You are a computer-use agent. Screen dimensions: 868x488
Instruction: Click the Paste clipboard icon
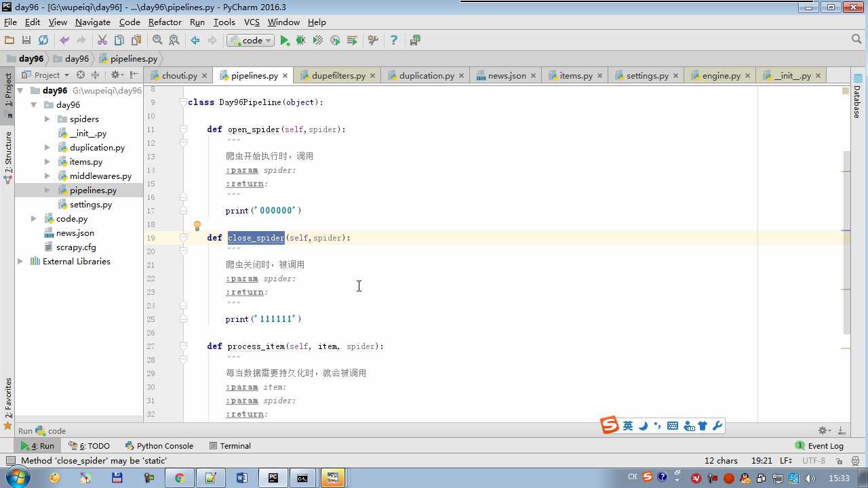coord(136,41)
